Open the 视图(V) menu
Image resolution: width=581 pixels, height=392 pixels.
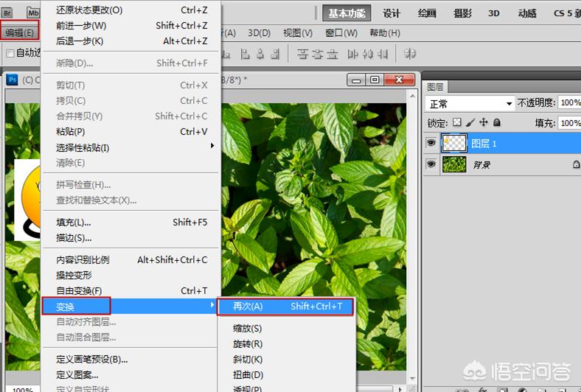tap(298, 33)
